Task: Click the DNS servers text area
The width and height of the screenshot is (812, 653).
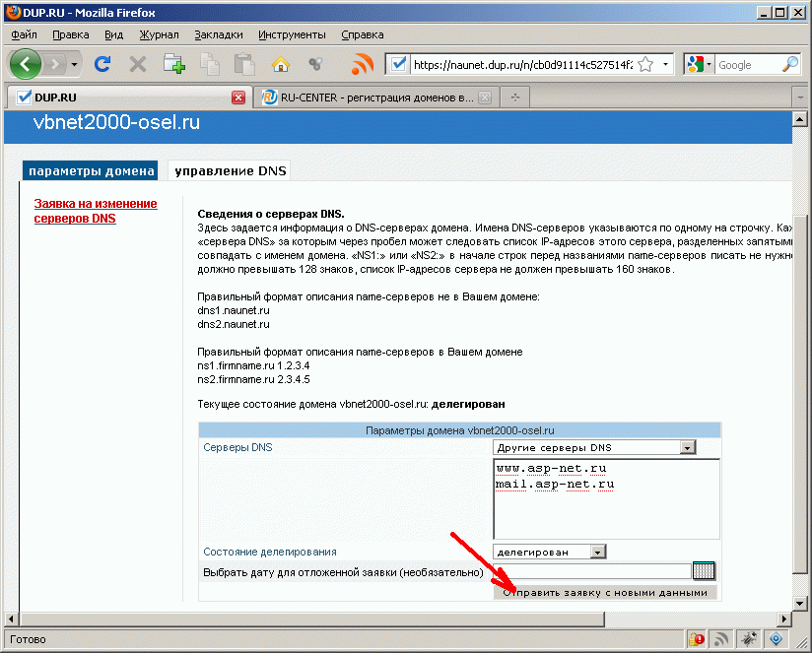Action: [606, 498]
